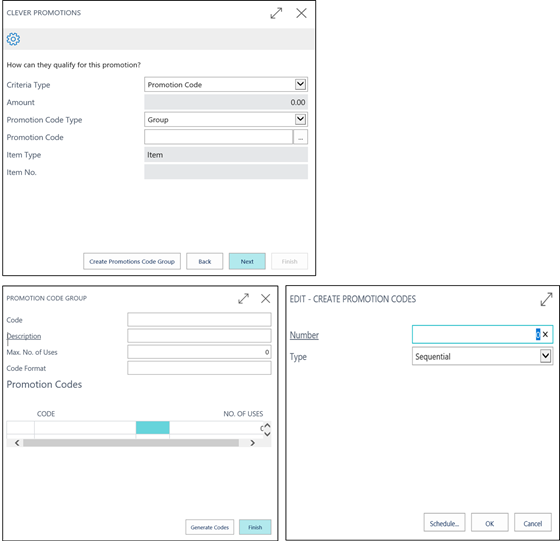
Task: Clear the Number field with the X icon
Action: tap(545, 334)
